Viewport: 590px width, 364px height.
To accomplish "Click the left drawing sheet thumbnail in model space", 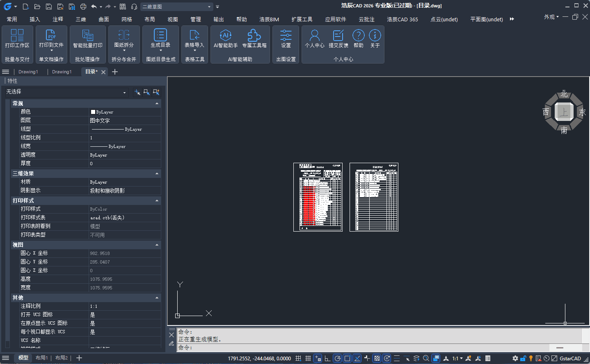I will (318, 197).
